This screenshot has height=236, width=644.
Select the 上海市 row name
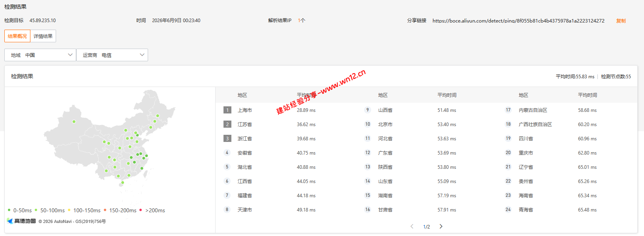coord(245,110)
